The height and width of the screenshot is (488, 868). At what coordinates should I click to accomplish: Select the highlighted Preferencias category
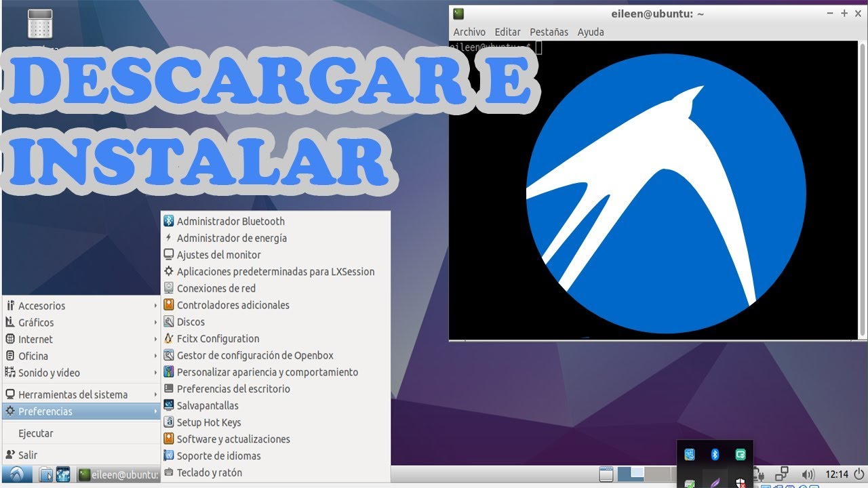[81, 411]
